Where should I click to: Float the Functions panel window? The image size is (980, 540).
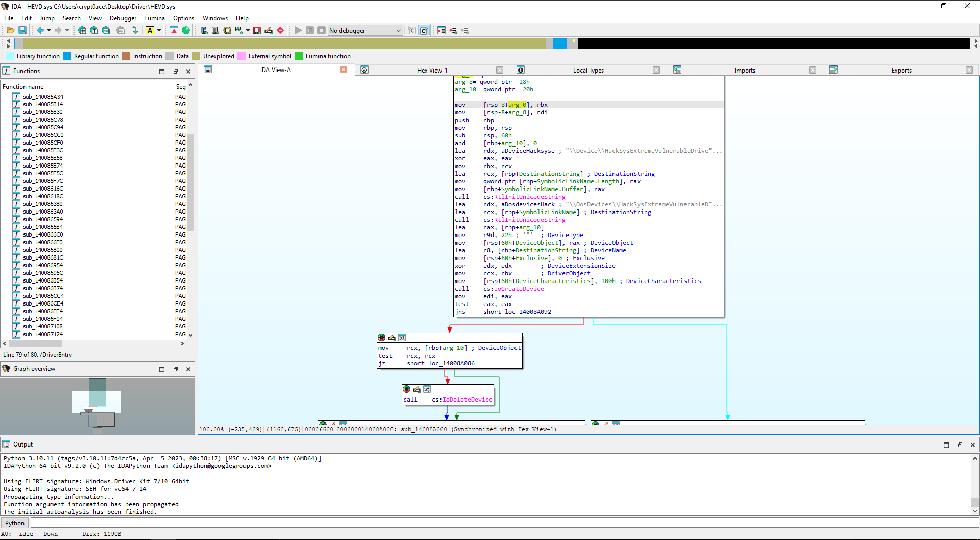176,72
